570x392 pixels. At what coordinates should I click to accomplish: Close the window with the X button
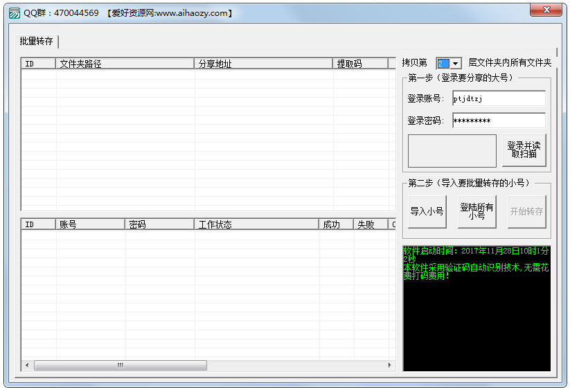(x=546, y=10)
